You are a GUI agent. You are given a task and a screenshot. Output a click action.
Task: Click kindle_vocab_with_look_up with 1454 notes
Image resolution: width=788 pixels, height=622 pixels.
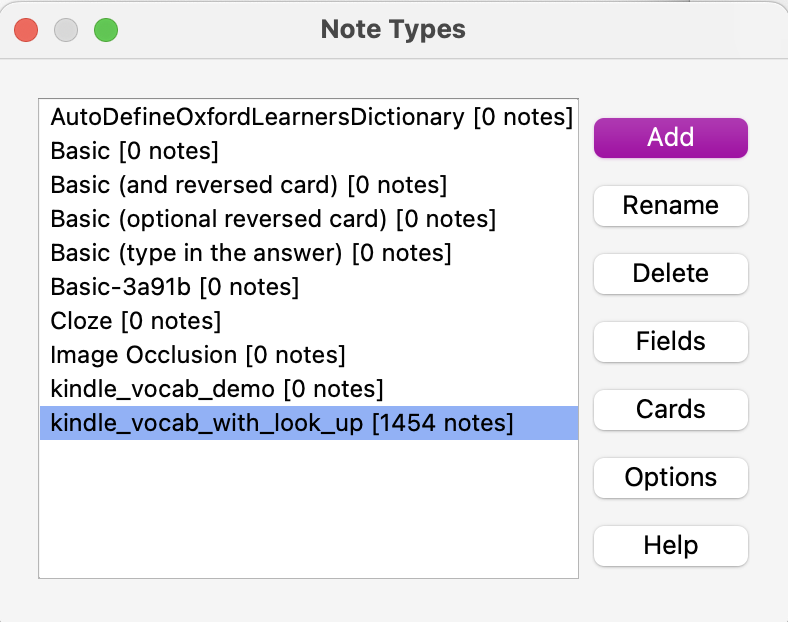(x=281, y=423)
